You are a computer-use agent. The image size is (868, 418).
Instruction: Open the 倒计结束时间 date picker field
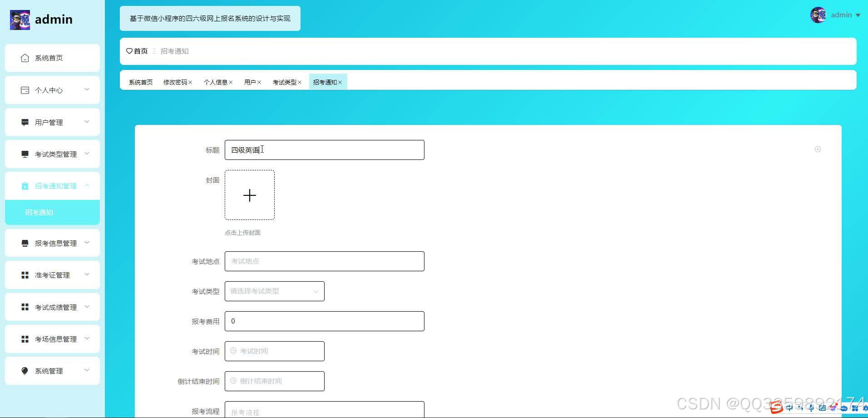[x=275, y=381]
